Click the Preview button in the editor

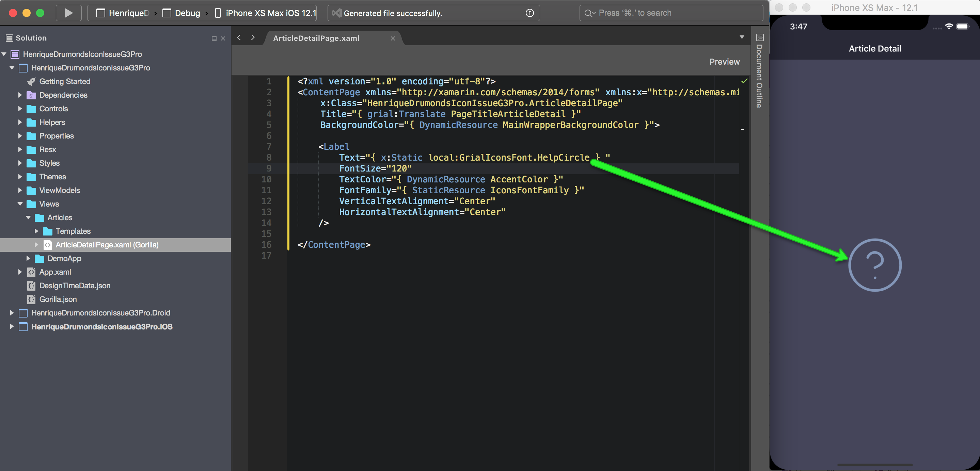(724, 61)
